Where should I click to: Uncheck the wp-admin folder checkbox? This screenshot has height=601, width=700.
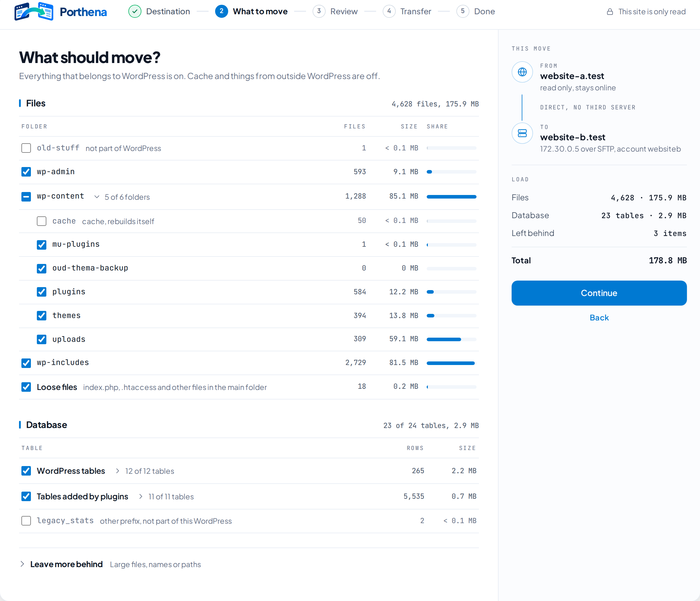pyautogui.click(x=26, y=172)
